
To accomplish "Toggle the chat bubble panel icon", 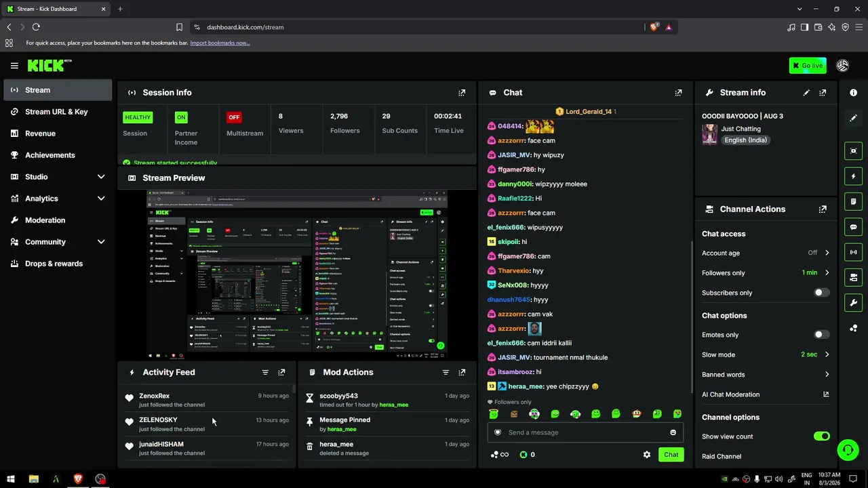I will tap(853, 227).
